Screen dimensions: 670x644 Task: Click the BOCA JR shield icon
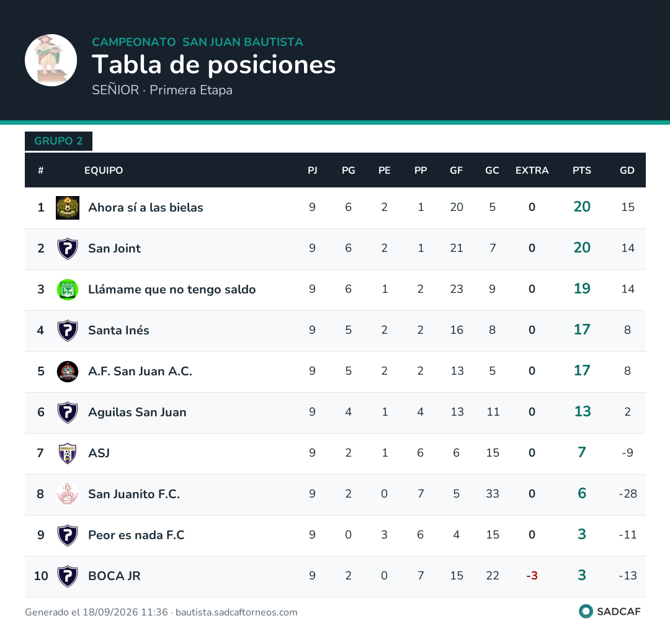tap(68, 576)
